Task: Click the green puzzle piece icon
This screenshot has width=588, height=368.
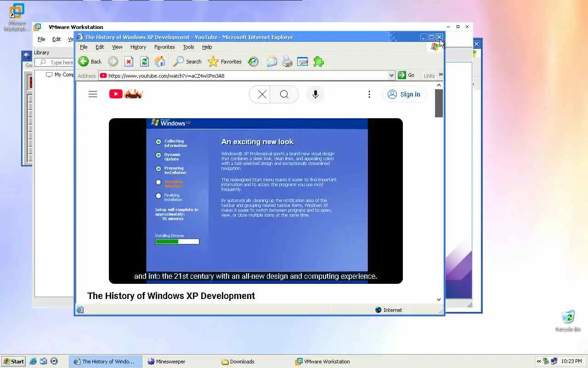Action: 318,62
